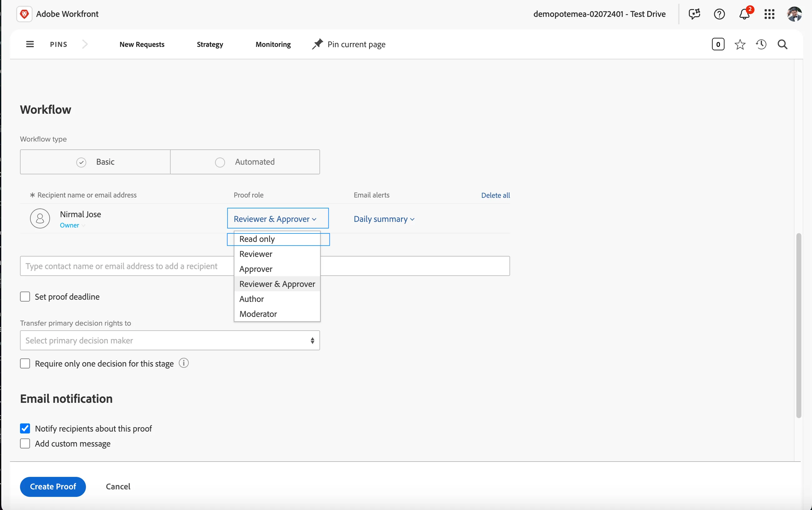
Task: Open the Strategy pinned page
Action: click(210, 44)
